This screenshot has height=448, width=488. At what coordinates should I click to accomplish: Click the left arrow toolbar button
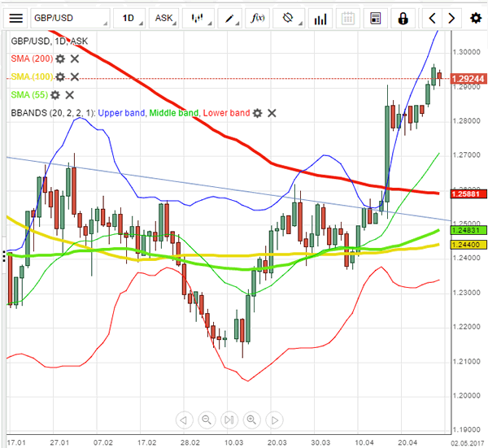[432, 19]
